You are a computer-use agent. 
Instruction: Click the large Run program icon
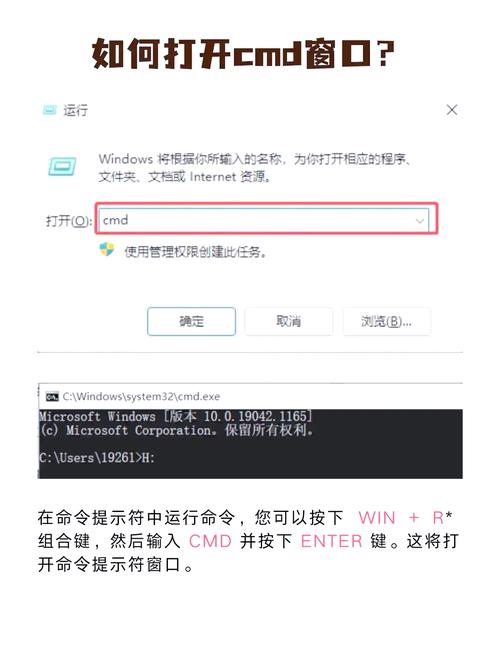tap(62, 166)
